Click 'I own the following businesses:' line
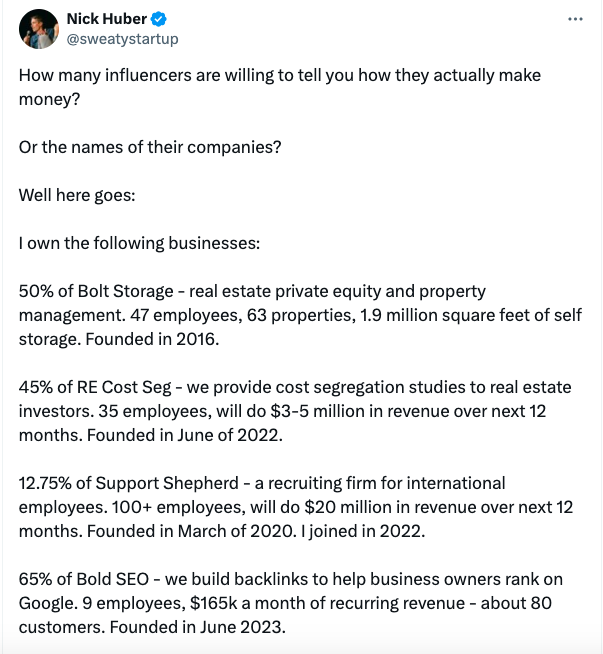This screenshot has width=603, height=654. 139,243
